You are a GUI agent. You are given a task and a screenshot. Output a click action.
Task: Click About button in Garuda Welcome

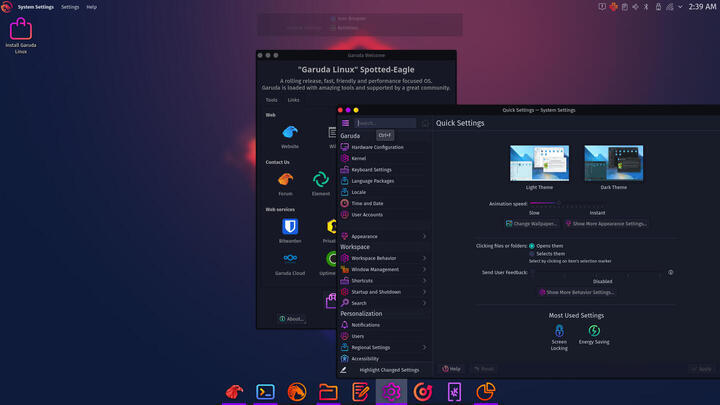(x=292, y=319)
